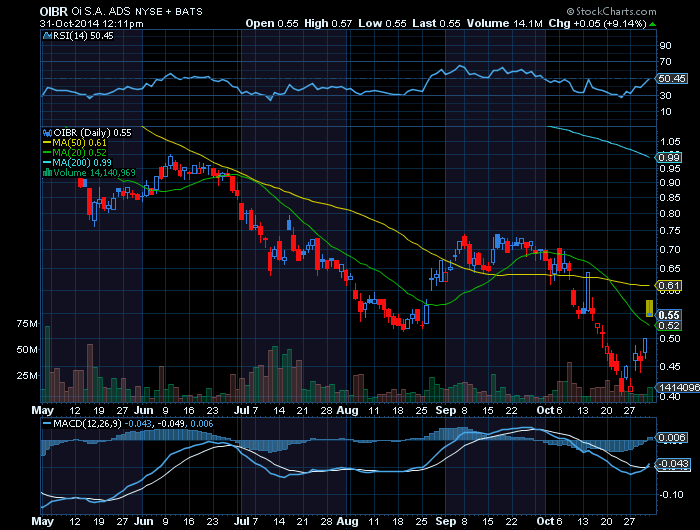
Task: Click 'Aug' on the date axis under the price chart
Action: pos(347,410)
